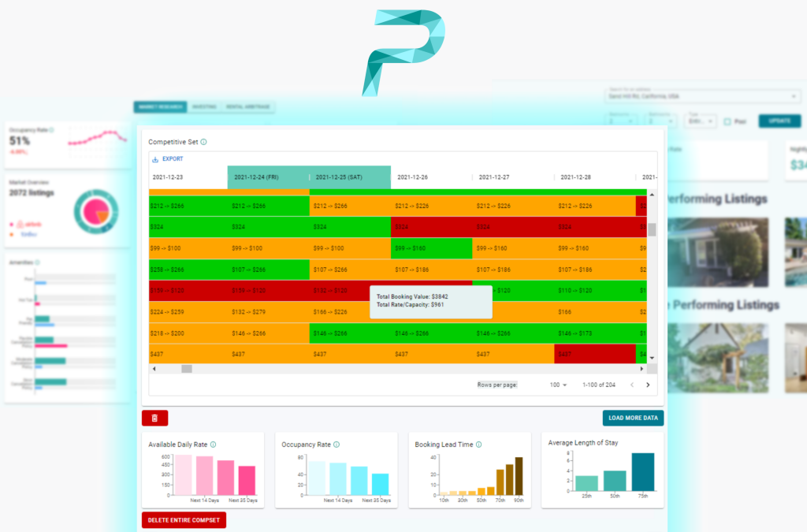
Task: Click the horizontal scroll-left arrow
Action: coord(154,369)
